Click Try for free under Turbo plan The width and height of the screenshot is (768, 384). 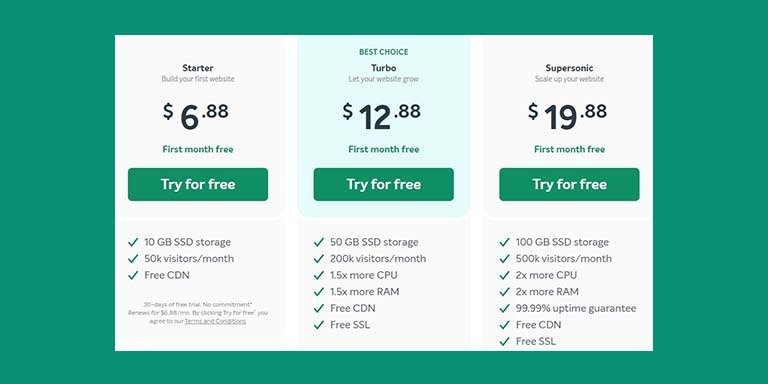(x=384, y=185)
